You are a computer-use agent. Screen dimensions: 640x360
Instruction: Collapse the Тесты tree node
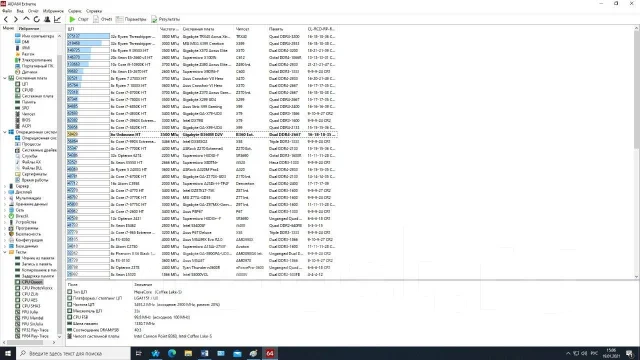tap(5, 252)
